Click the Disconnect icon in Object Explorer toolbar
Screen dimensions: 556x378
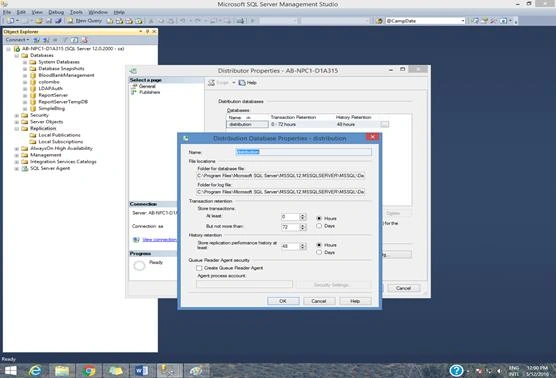point(46,40)
